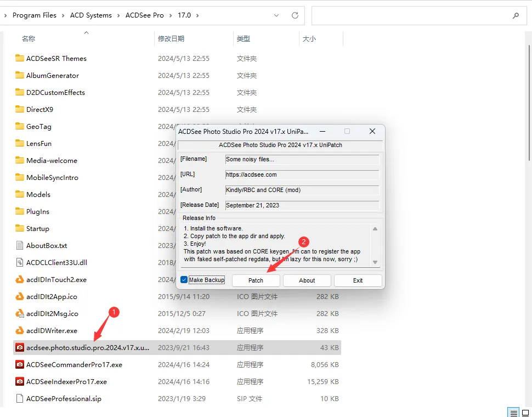Toggle the Make Backup checkbox
Image resolution: width=532 pixels, height=417 pixels.
184,280
